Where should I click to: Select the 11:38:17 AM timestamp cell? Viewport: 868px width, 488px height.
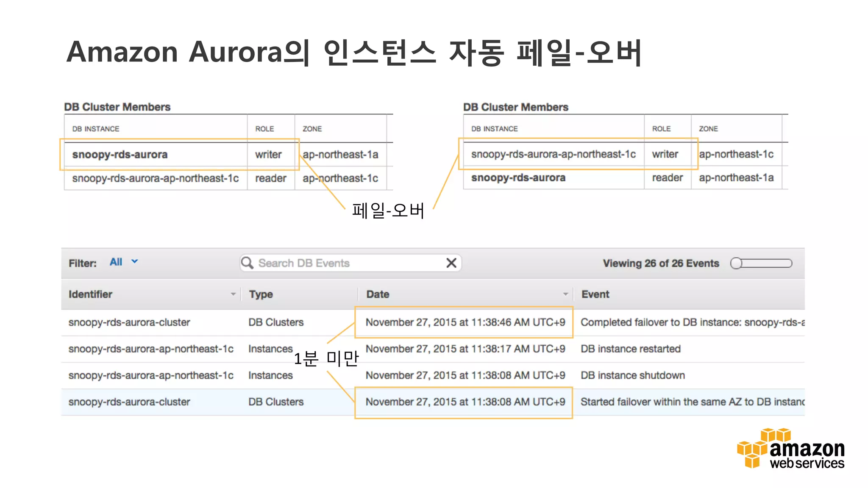[465, 349]
